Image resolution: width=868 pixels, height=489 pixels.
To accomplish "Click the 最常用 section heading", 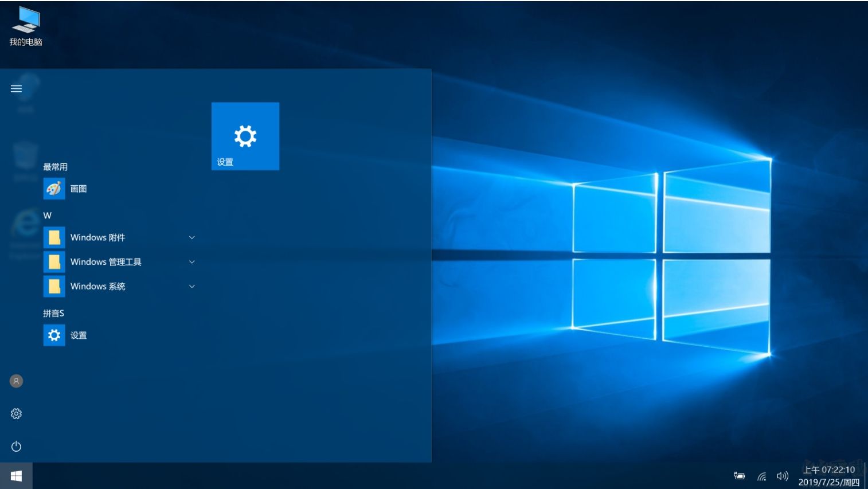I will point(56,166).
